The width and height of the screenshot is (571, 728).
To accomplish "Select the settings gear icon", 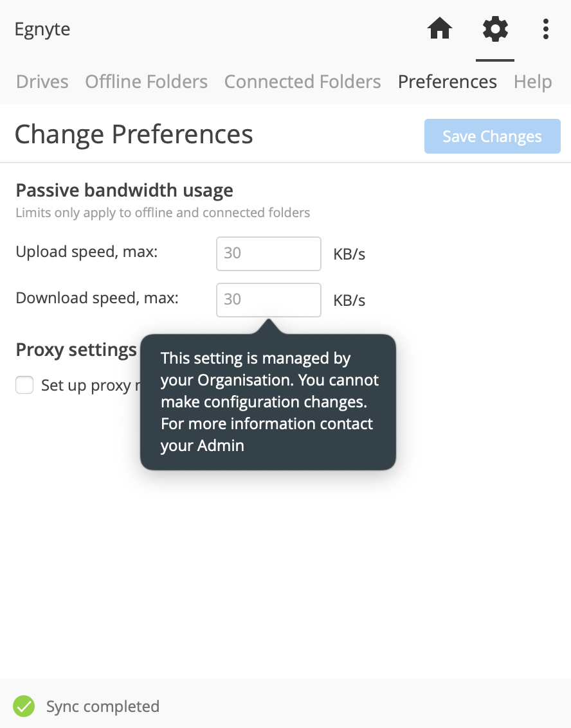I will 495,29.
